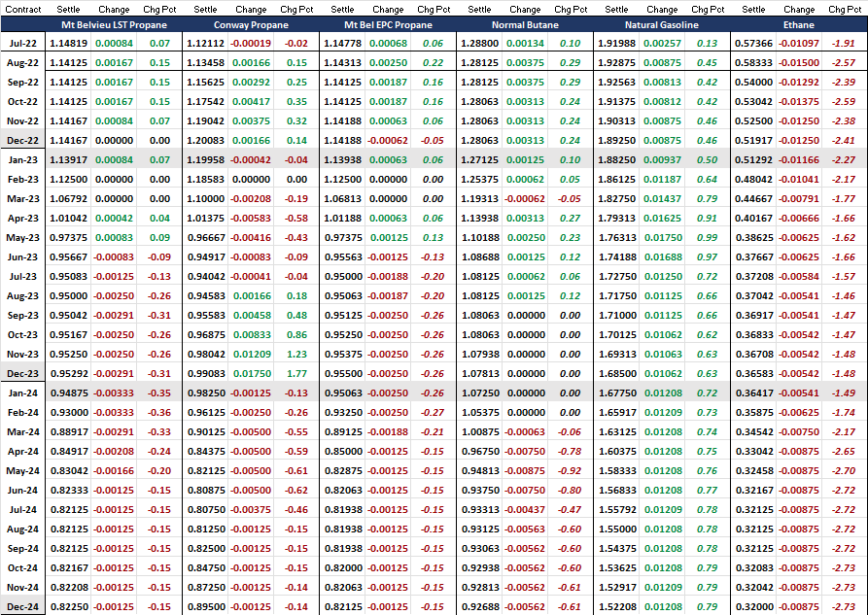This screenshot has height=615, width=868.
Task: Click Feb-24 Natural Gasoline settle 1.65917
Action: (616, 412)
